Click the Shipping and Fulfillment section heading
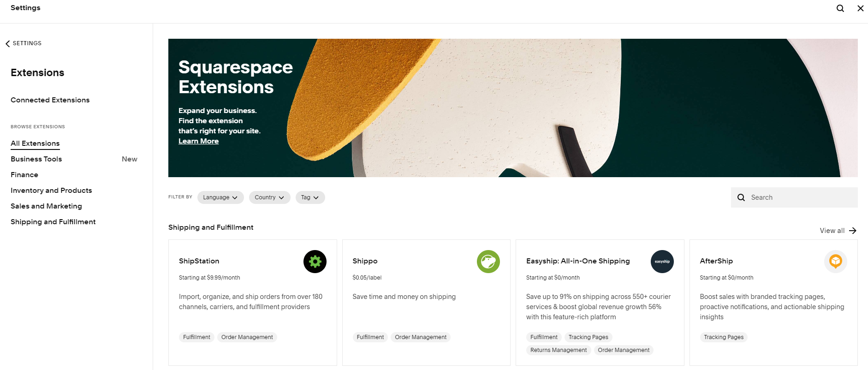 [x=211, y=227]
